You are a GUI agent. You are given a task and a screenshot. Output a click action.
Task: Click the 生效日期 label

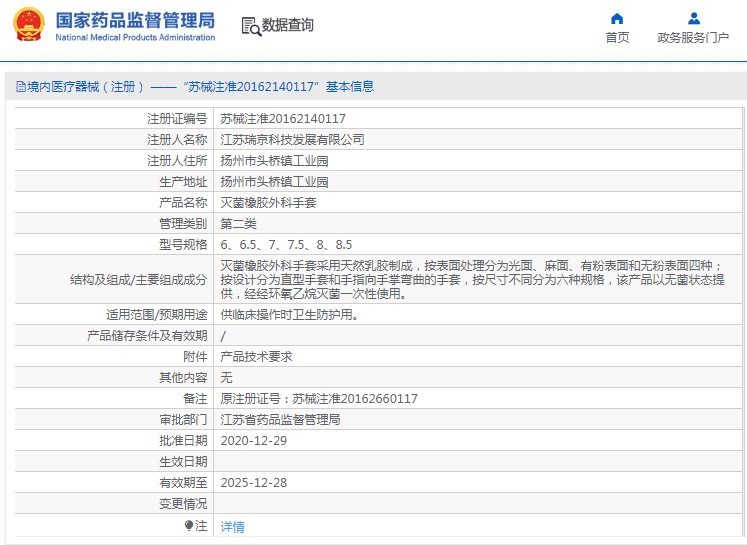(x=183, y=462)
